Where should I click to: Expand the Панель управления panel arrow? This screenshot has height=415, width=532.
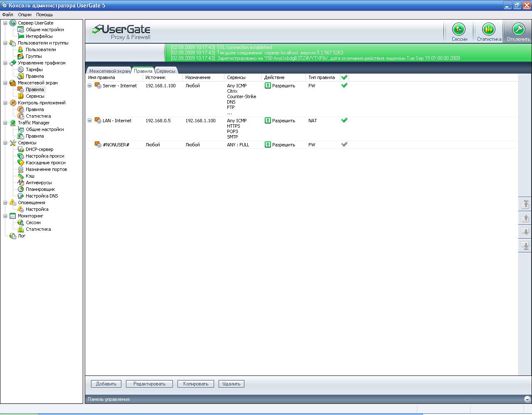point(527,399)
